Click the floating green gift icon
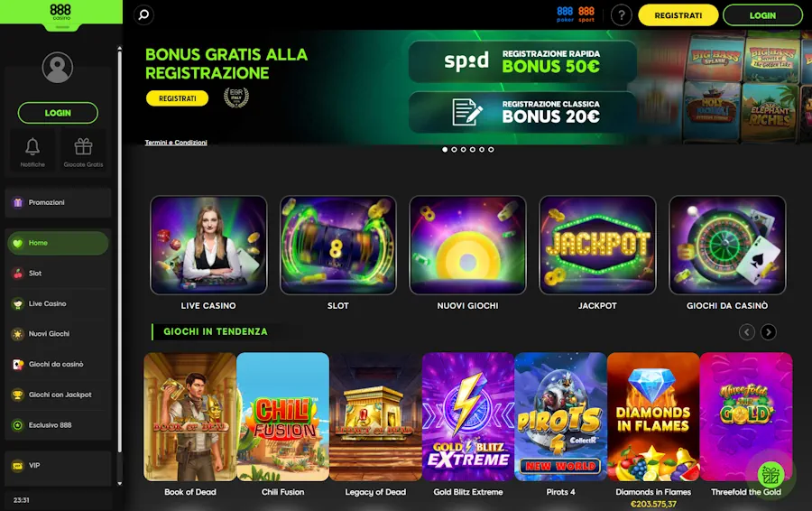Image resolution: width=812 pixels, height=511 pixels. [x=771, y=474]
